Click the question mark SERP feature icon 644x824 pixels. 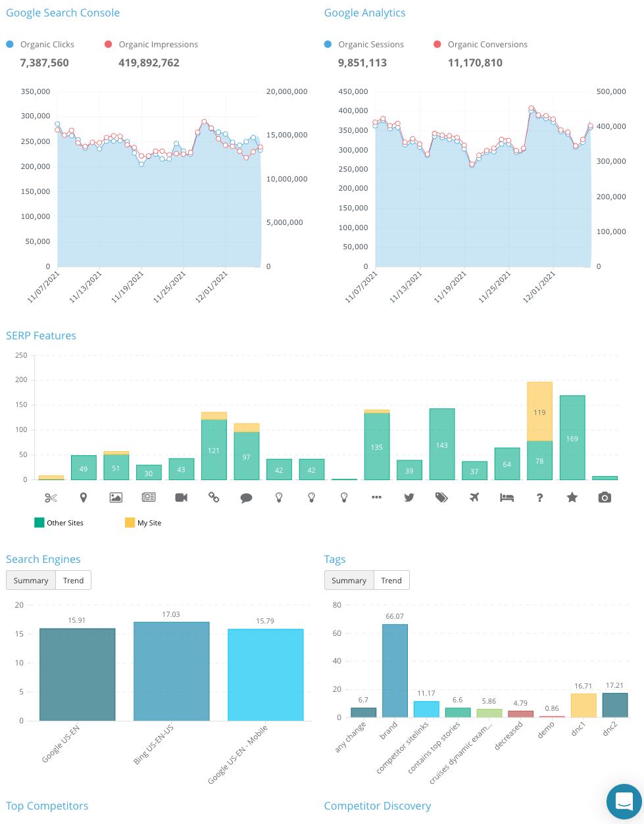click(539, 498)
